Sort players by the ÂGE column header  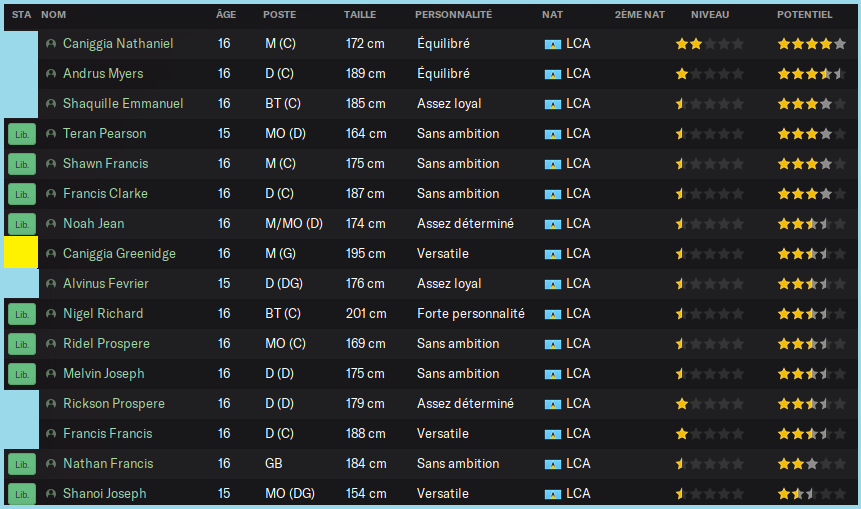[x=226, y=15]
